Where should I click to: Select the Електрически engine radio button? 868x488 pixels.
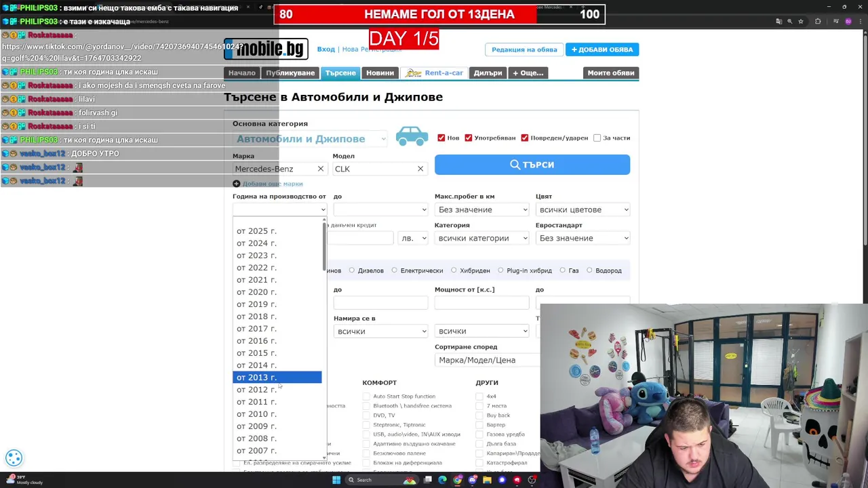click(x=395, y=270)
